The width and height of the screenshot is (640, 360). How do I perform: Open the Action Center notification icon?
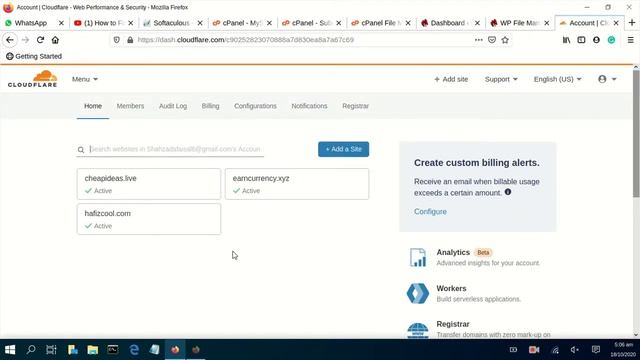[596, 350]
